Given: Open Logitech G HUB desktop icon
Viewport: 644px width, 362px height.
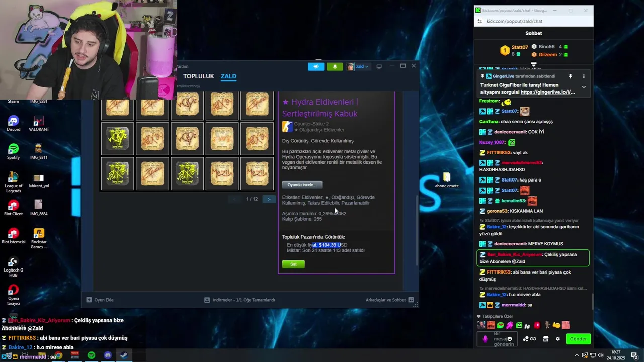Looking at the screenshot, I should click(14, 266).
